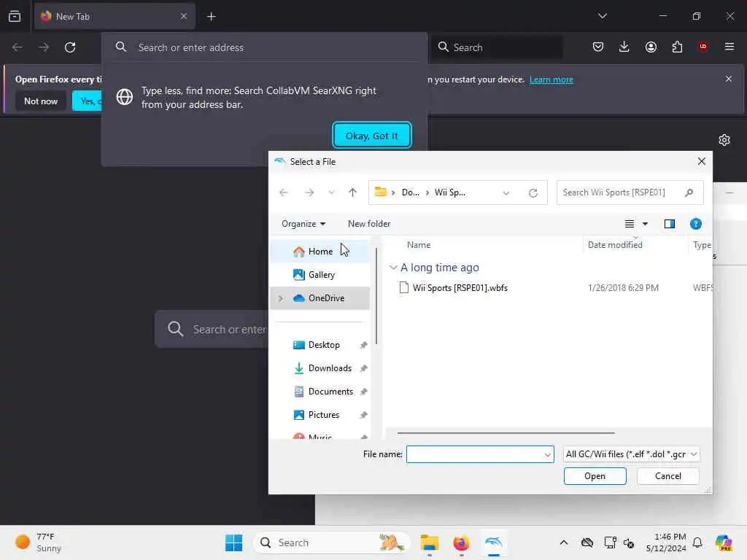Open new tab page settings gear
The height and width of the screenshot is (560, 747).
(x=724, y=140)
